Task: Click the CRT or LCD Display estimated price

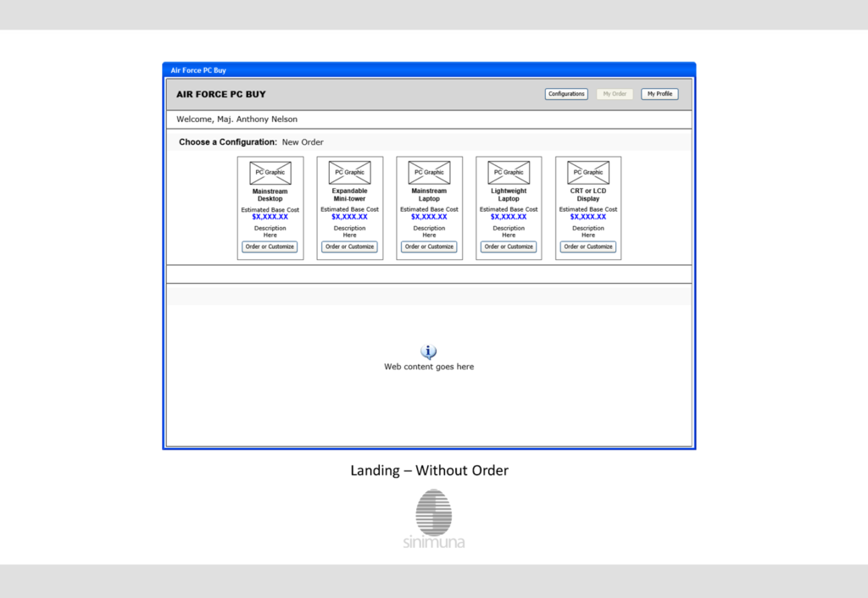Action: click(588, 217)
